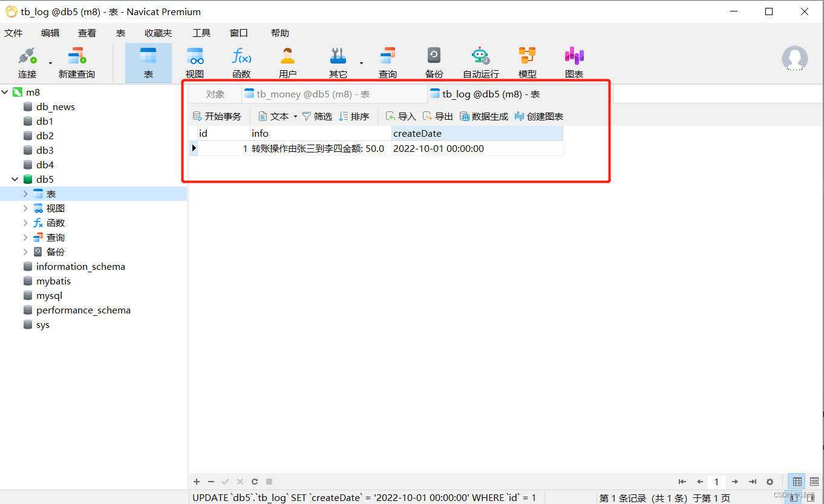Image resolution: width=824 pixels, height=504 pixels.
Task: Expand the 查询 node under db5
Action: (x=25, y=237)
